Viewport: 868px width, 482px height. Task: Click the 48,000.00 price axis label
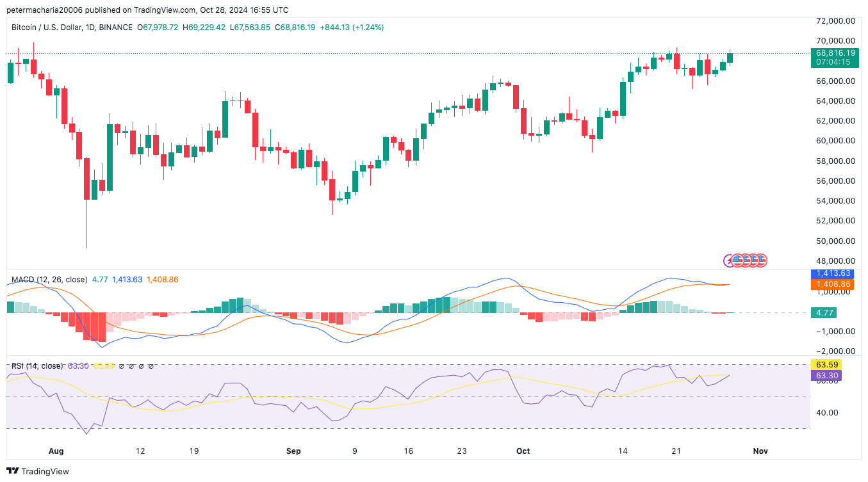click(836, 261)
